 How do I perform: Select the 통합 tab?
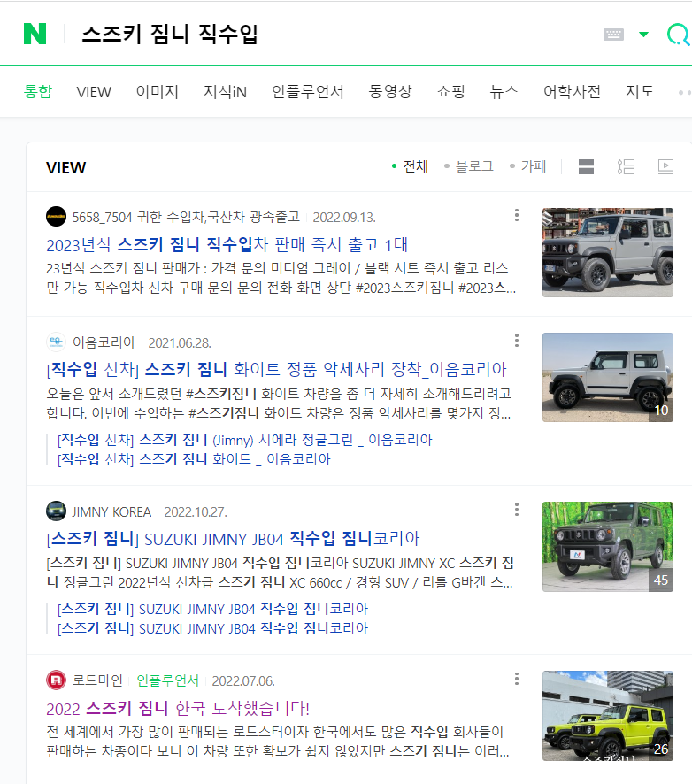[x=38, y=91]
